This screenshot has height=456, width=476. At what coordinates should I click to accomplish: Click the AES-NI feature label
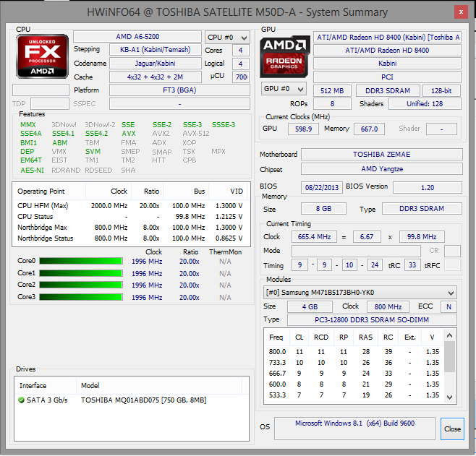tap(32, 171)
